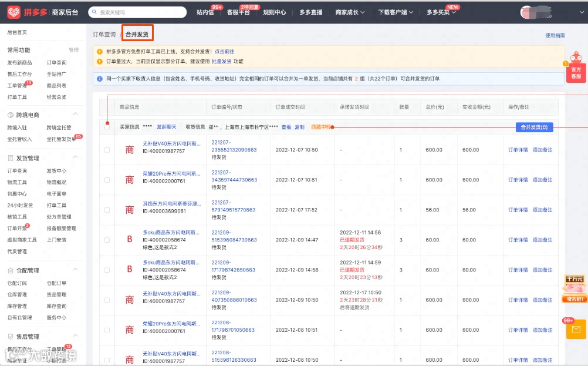Click the 千万元 promotion thumbnail
Viewport: 588px width, 366px height.
tap(574, 289)
